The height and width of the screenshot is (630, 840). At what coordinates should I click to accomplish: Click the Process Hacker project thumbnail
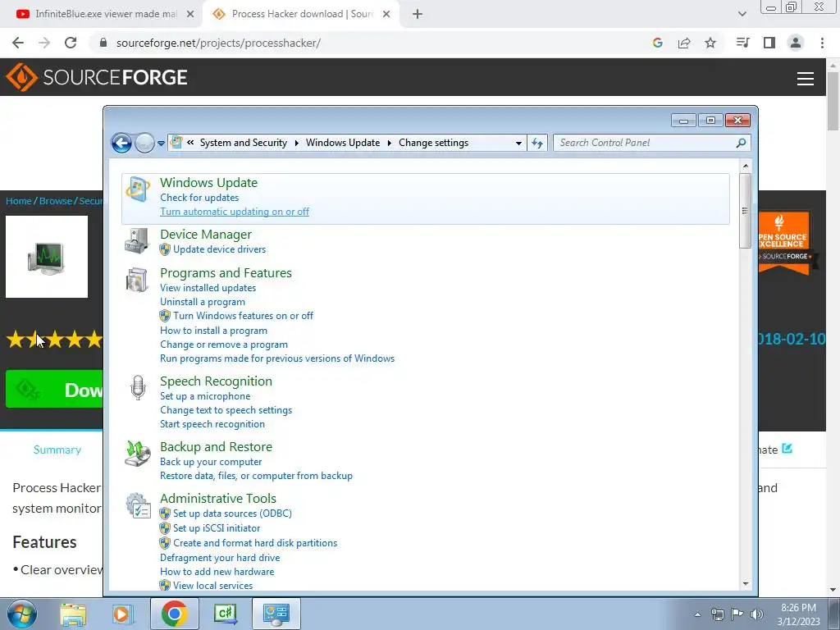click(47, 257)
